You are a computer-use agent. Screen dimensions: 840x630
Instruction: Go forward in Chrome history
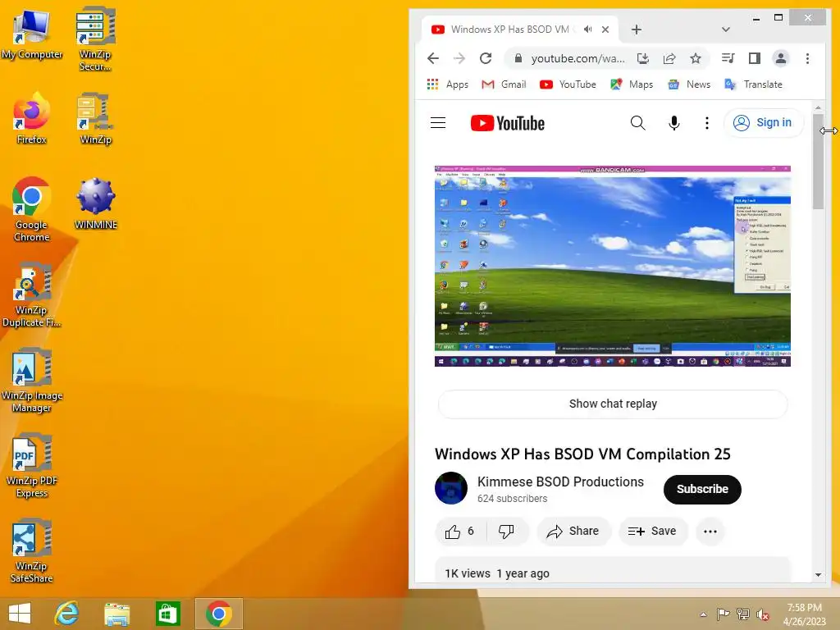[x=459, y=58]
